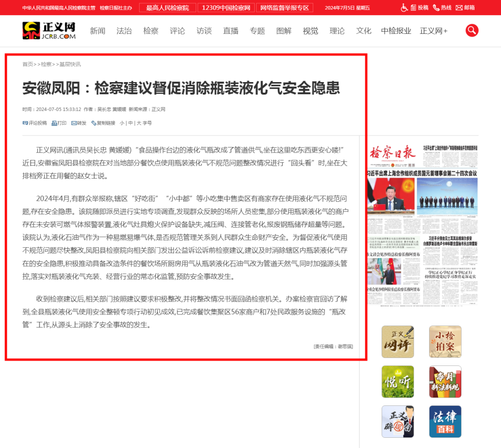Open 文化 nav item
Viewport: 501px width, 448px height.
pyautogui.click(x=364, y=31)
